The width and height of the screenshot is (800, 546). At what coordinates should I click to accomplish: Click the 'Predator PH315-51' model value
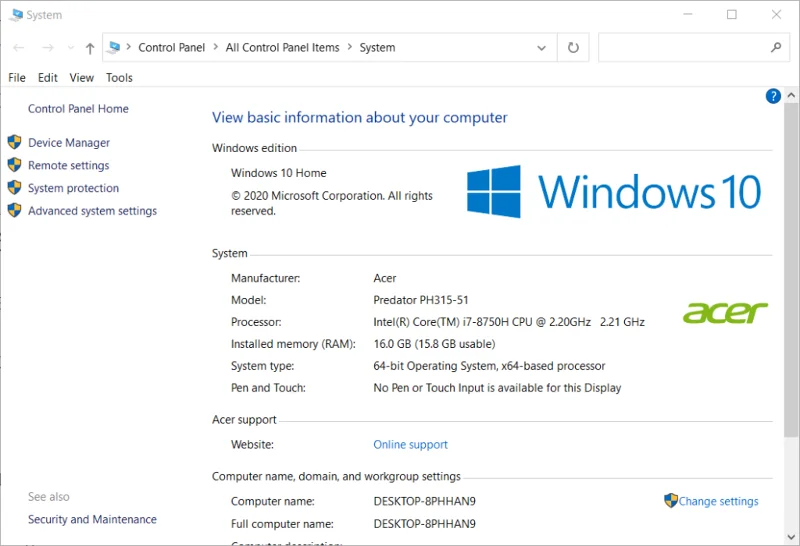coord(420,300)
